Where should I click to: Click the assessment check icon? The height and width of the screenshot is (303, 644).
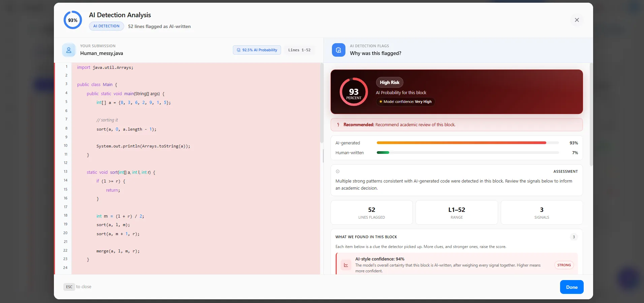(x=338, y=171)
